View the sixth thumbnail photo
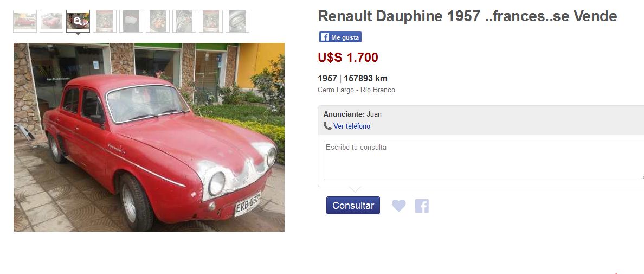This screenshot has width=644, height=274. [158, 21]
